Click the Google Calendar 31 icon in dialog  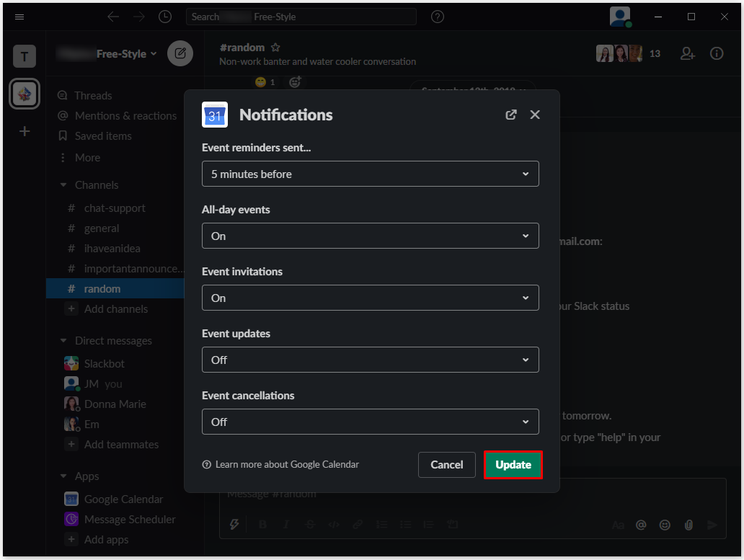[x=214, y=115]
